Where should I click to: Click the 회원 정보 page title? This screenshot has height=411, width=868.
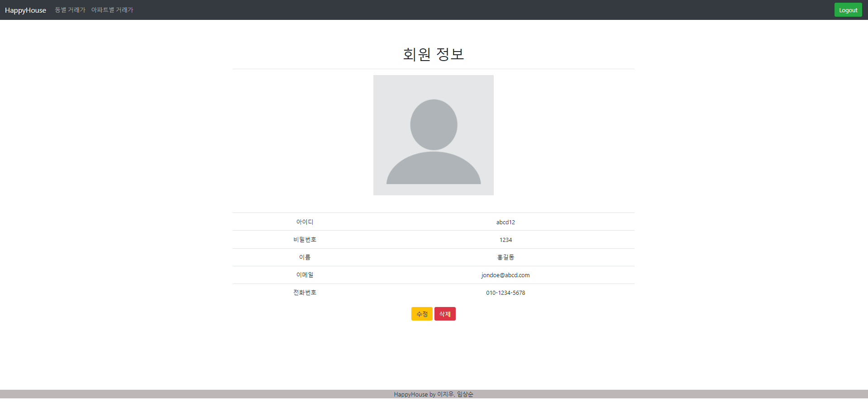click(433, 54)
